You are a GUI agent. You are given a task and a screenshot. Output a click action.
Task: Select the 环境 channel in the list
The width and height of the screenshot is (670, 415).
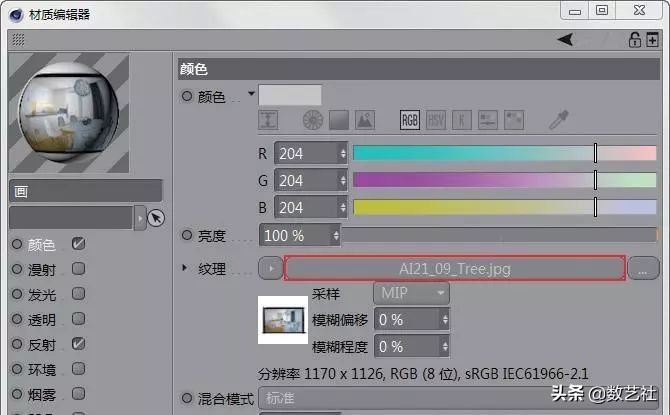(x=41, y=370)
